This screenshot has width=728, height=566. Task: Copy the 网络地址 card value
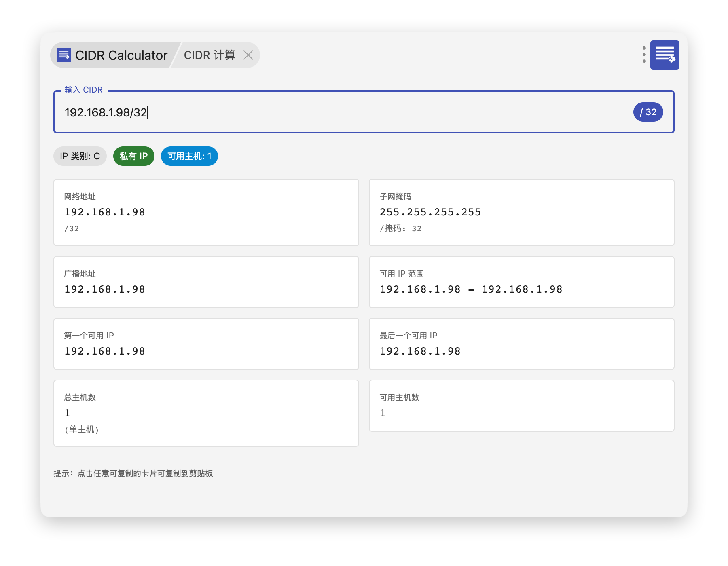(206, 212)
